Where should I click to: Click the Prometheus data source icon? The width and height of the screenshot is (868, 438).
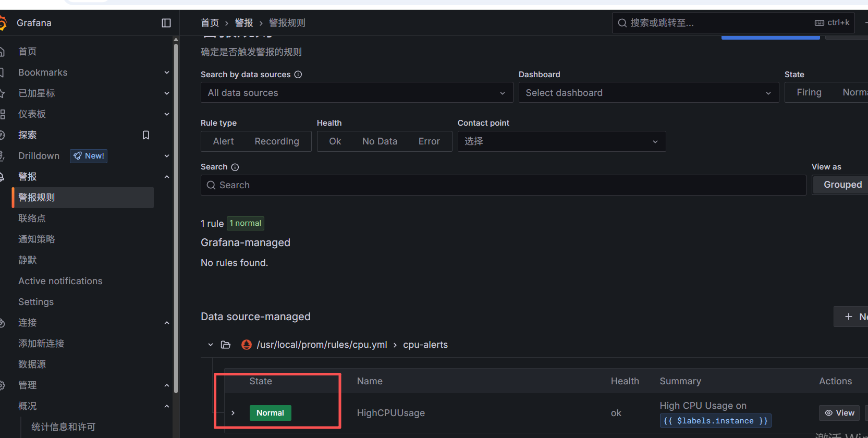[x=247, y=345]
